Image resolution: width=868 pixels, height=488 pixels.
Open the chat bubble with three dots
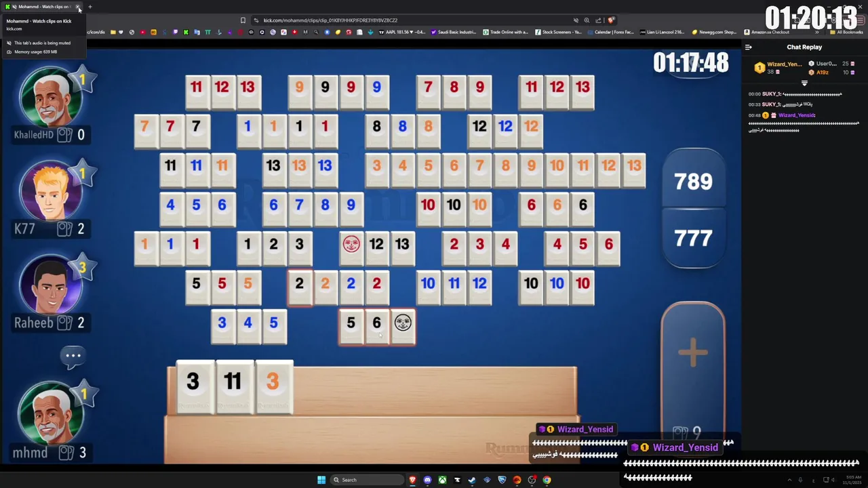(x=73, y=355)
